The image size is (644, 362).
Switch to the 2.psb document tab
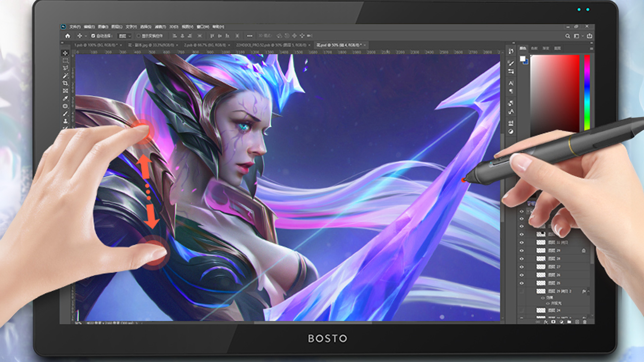coord(205,45)
